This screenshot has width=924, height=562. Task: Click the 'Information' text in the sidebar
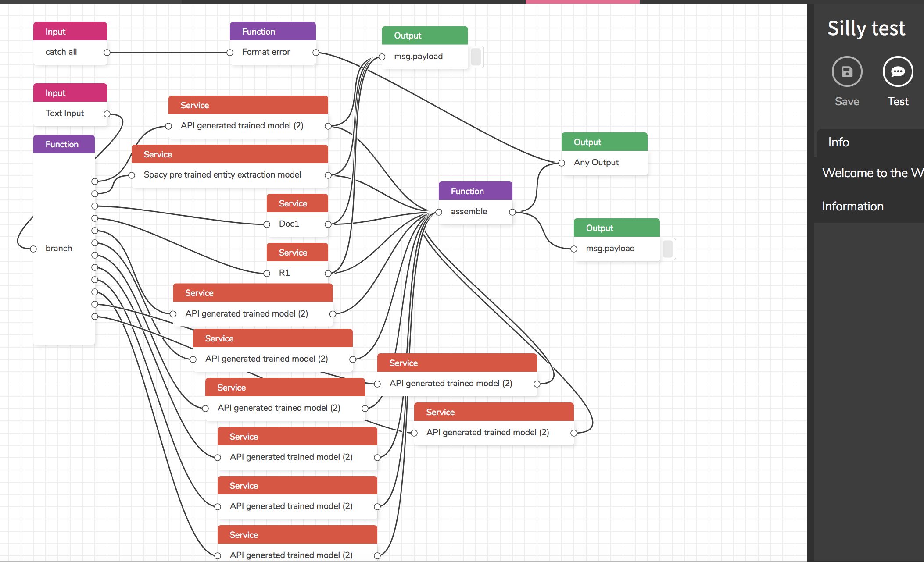pyautogui.click(x=852, y=206)
